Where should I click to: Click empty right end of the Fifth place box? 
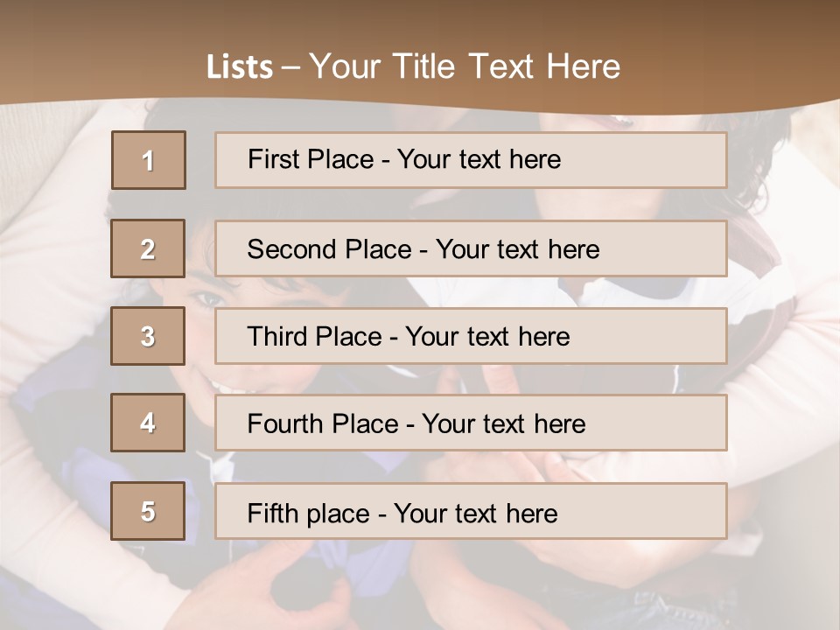click(665, 512)
